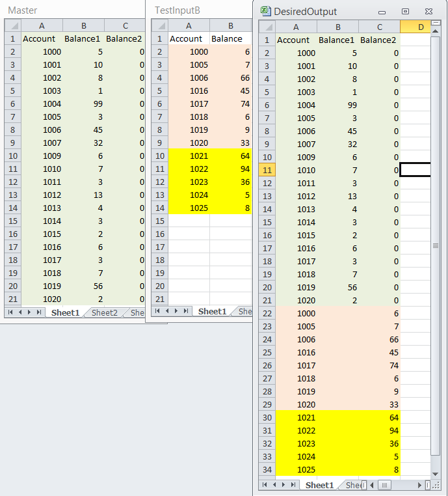
Task: Open Sheet2 tab in Master window
Action: 105,312
